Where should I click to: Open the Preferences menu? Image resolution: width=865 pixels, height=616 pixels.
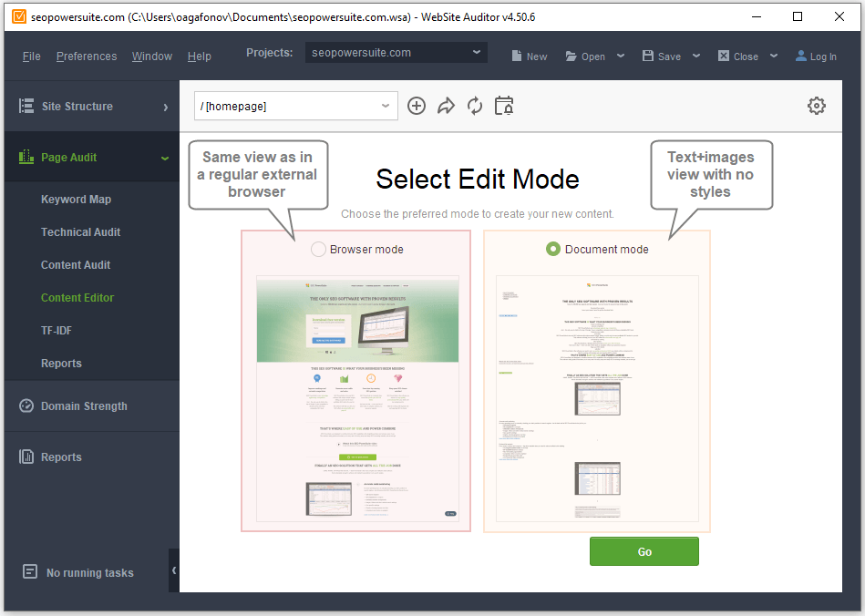click(87, 56)
